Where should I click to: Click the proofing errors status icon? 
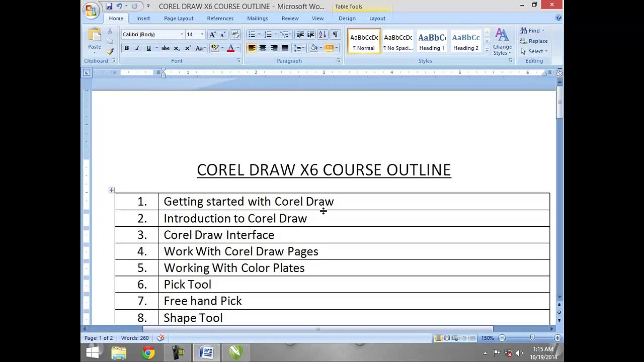tap(160, 338)
